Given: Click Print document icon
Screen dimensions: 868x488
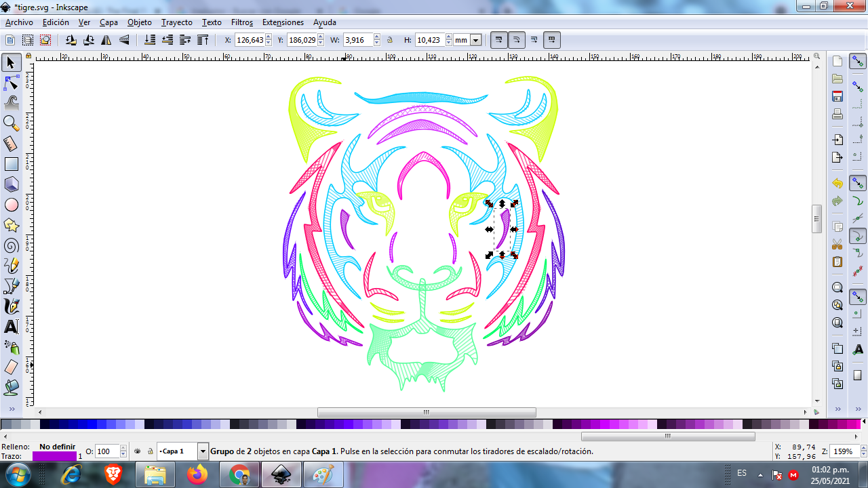Looking at the screenshot, I should click(837, 114).
